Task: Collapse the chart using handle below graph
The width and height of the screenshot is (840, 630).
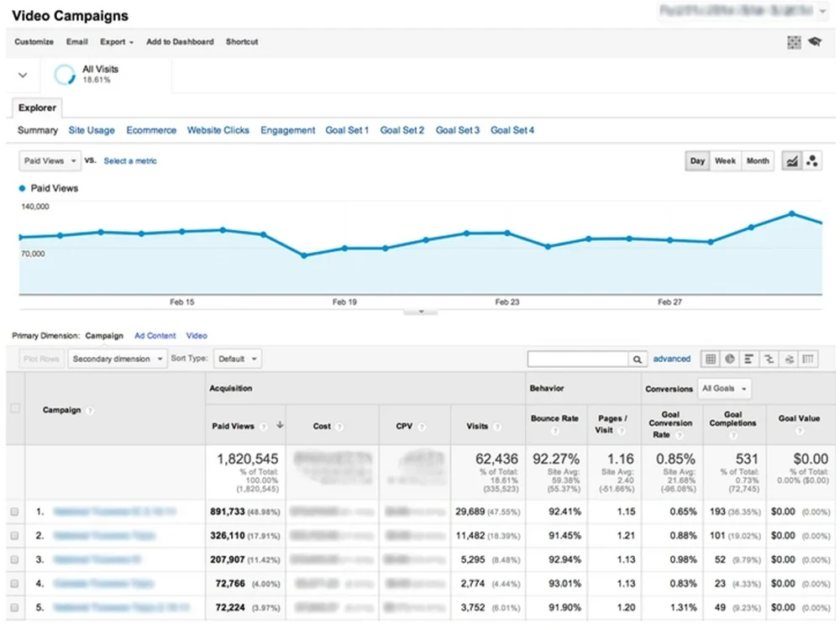Action: (x=421, y=312)
